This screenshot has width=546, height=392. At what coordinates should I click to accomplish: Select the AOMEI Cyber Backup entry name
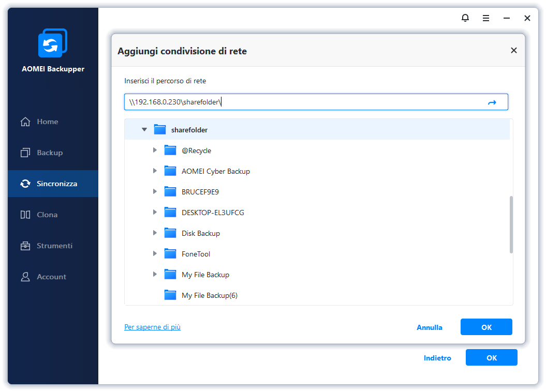point(216,171)
